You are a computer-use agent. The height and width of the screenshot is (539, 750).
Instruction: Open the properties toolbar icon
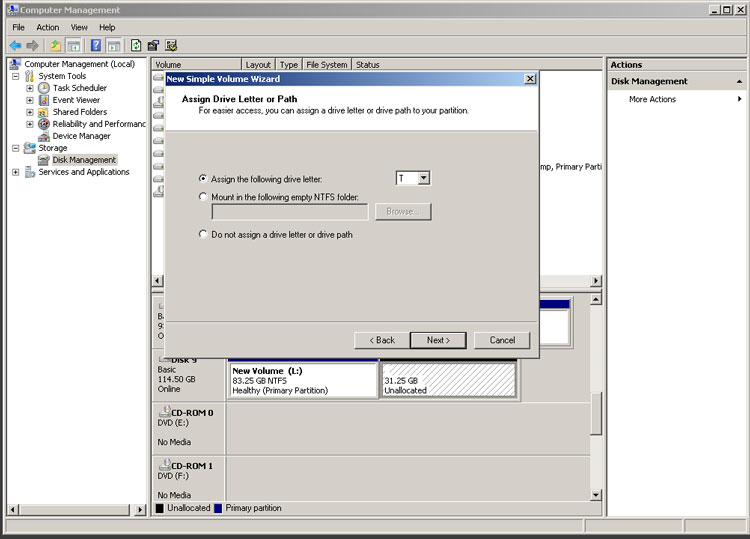tap(153, 45)
